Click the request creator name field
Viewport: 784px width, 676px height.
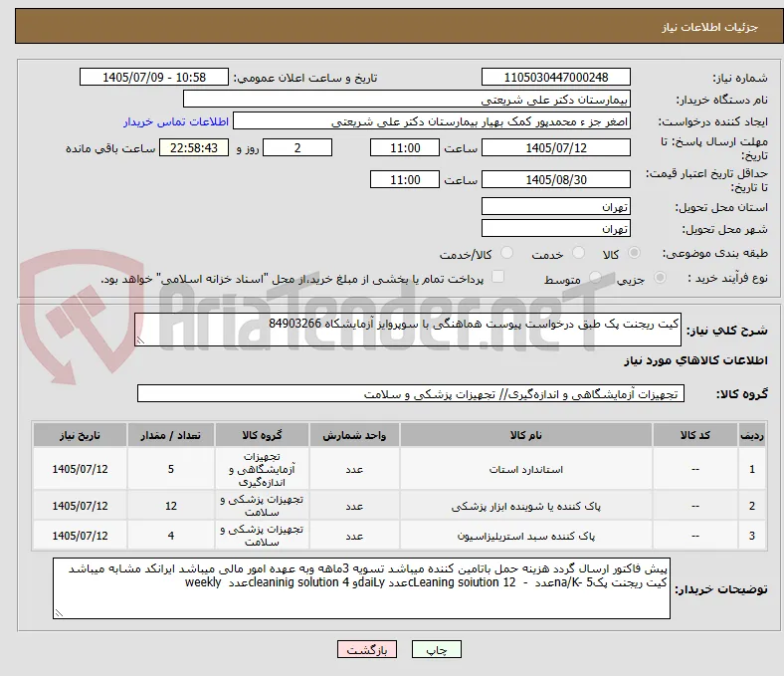point(432,121)
